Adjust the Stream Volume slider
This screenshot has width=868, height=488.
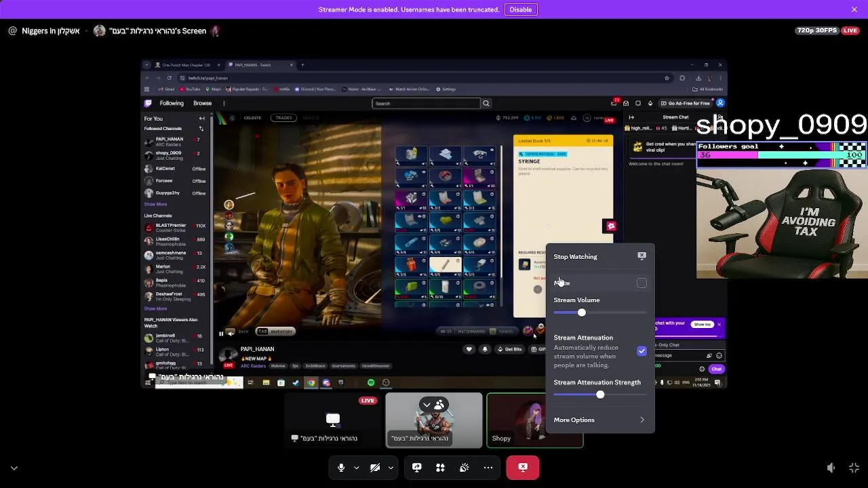(600, 312)
